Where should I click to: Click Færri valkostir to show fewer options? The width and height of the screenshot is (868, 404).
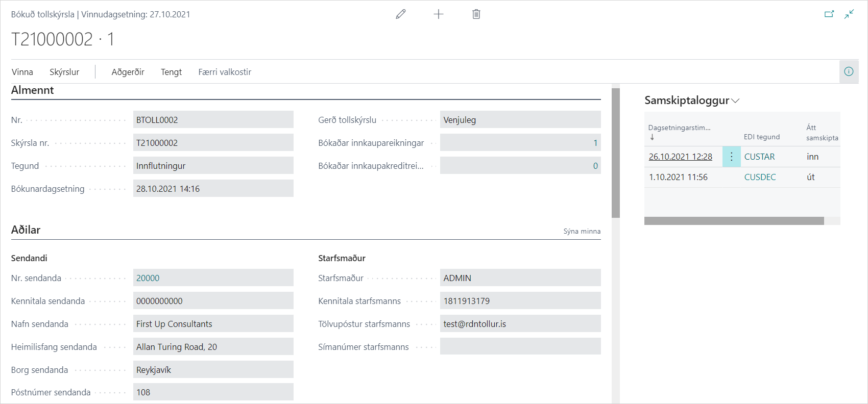pos(225,72)
